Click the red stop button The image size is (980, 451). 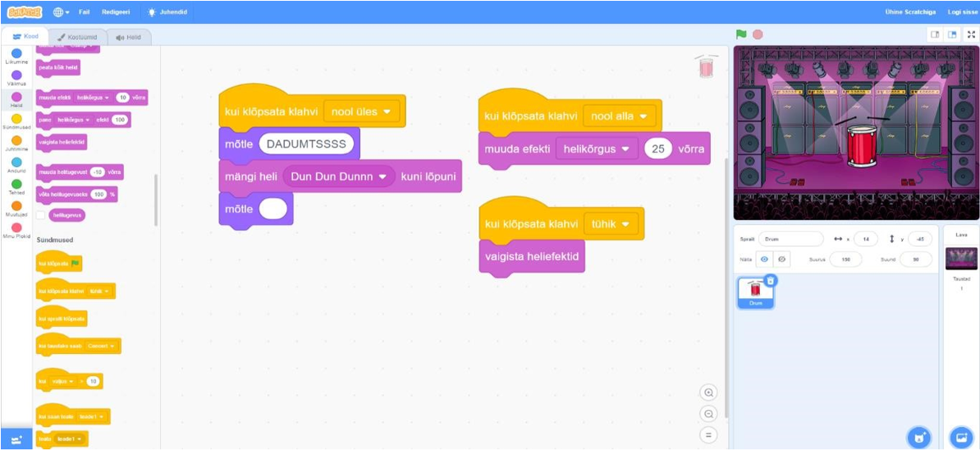coord(758,35)
